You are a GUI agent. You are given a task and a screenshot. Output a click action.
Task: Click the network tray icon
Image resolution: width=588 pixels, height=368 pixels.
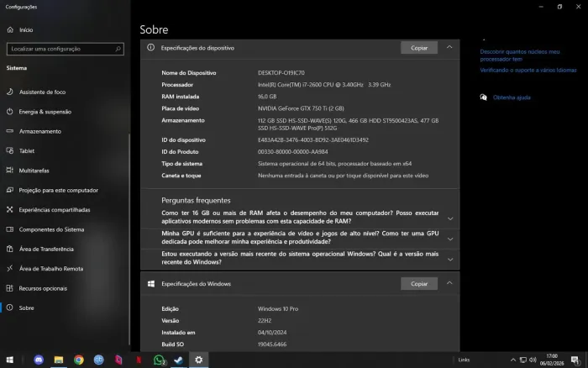click(522, 360)
